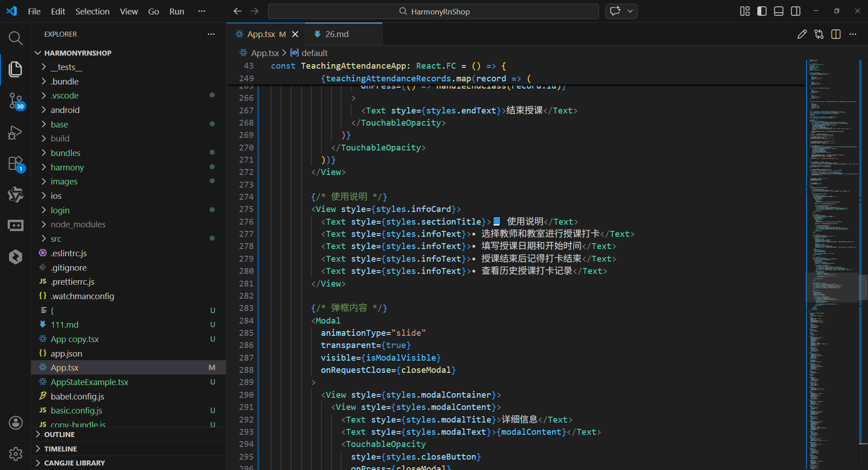Open the Extensions view icon

[15, 164]
